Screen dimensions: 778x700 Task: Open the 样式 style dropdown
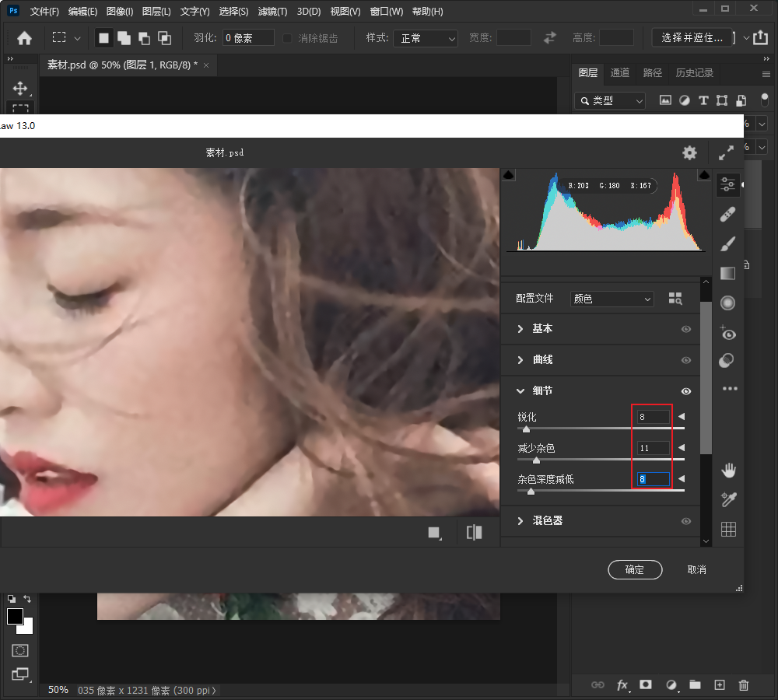point(426,38)
